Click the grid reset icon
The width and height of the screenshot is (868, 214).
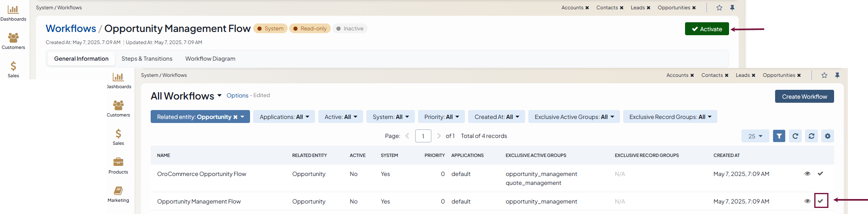click(811, 136)
